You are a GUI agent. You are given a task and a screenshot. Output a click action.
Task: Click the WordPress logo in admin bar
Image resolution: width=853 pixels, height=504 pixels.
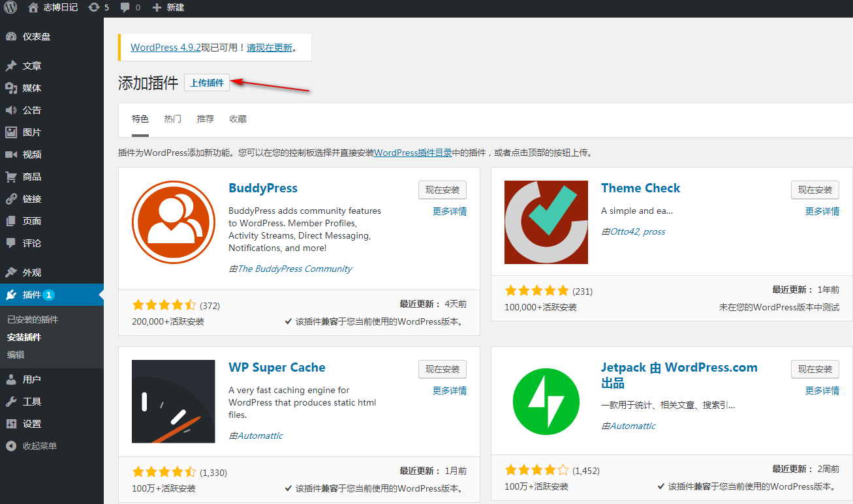10,8
